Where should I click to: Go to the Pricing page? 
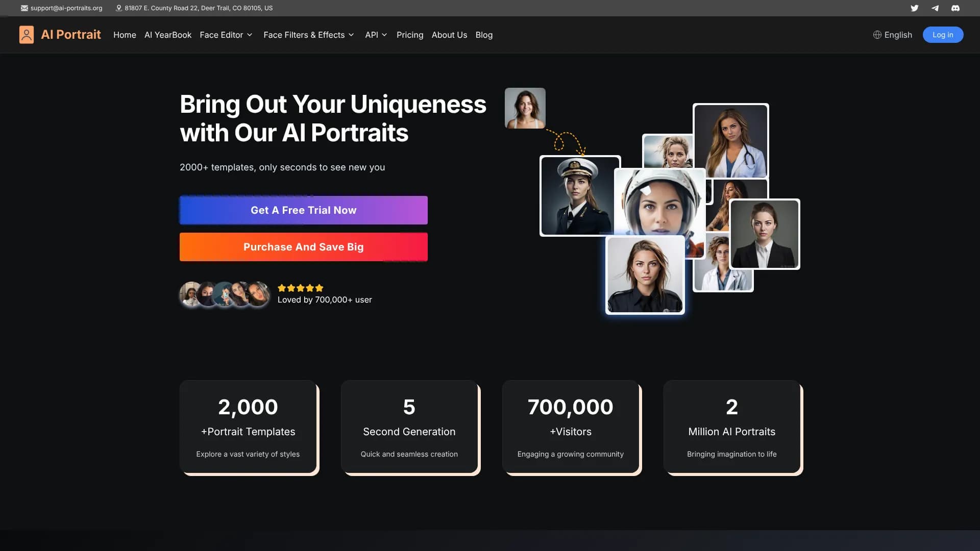pos(410,35)
